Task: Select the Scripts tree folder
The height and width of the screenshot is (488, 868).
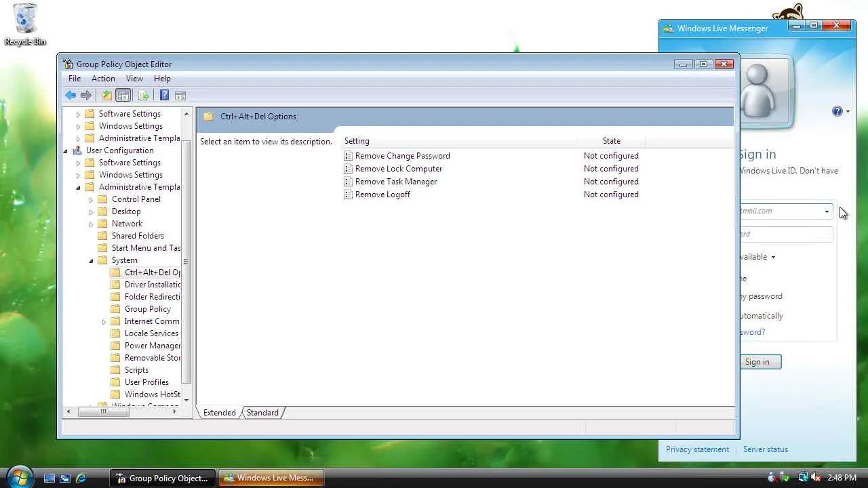Action: (136, 370)
